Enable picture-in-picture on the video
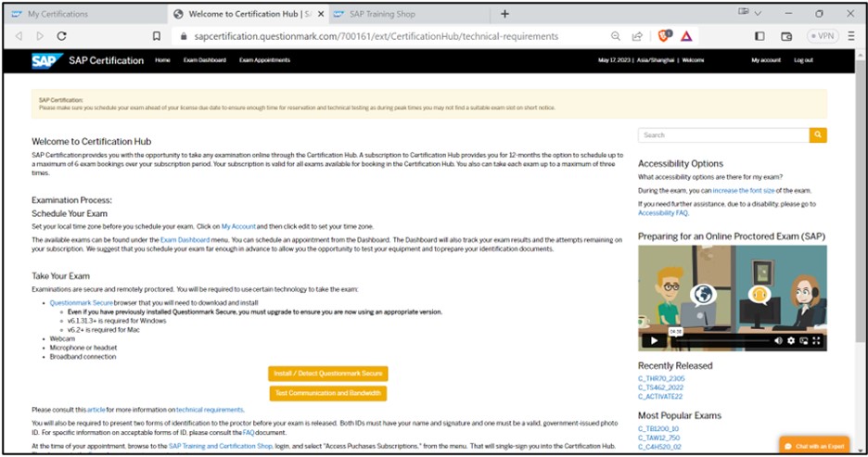The image size is (868, 457). [804, 340]
